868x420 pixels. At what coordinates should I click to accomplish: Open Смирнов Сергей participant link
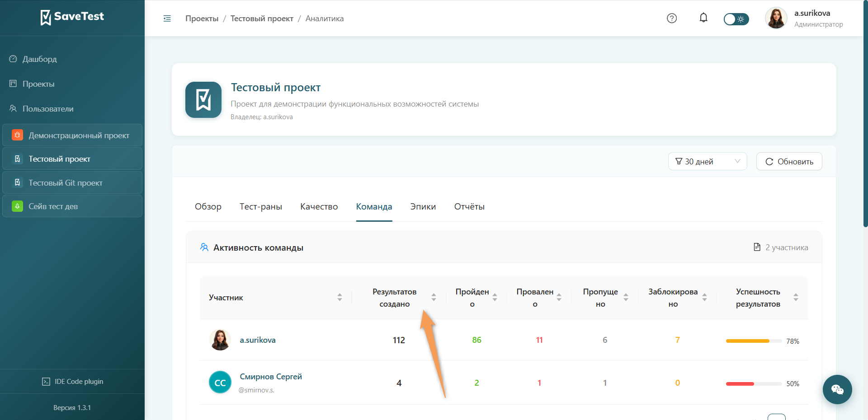pos(271,377)
